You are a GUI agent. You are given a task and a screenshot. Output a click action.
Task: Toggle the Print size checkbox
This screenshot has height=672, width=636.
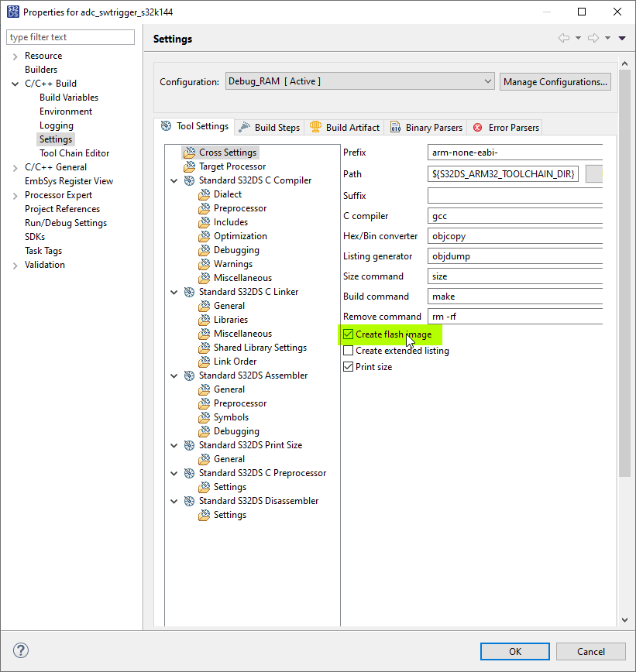pyautogui.click(x=349, y=367)
